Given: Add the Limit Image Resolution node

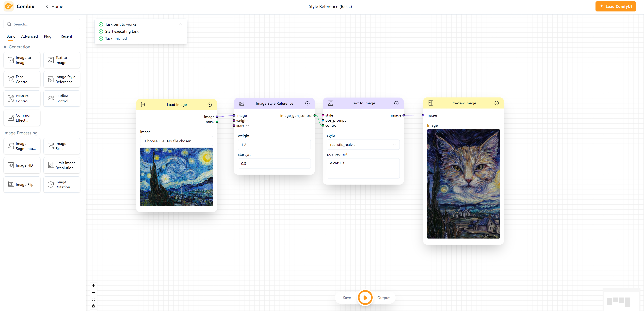Looking at the screenshot, I should [62, 165].
